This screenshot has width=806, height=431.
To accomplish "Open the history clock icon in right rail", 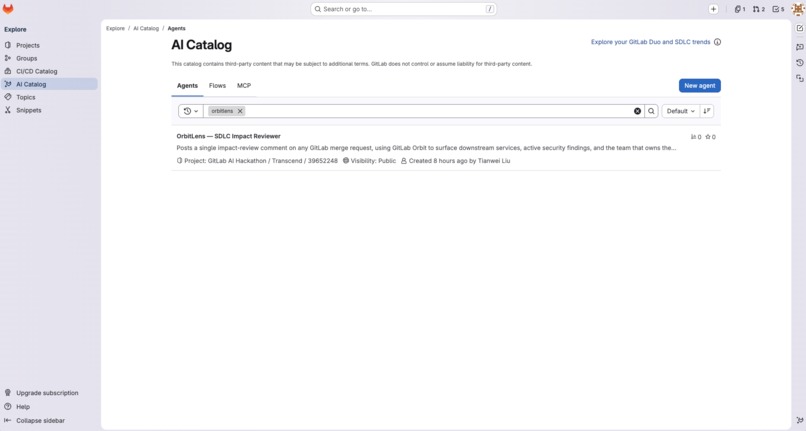I will click(799, 63).
